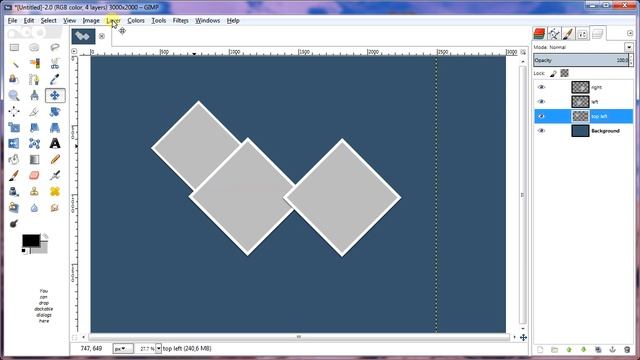Select the Text tool
The image size is (640, 360).
(x=55, y=143)
